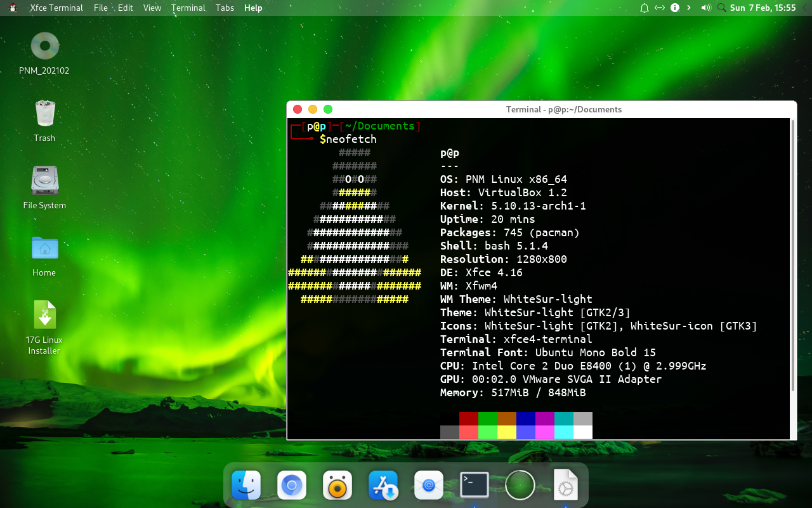Click the terminal window's vertical scrollbar
This screenshot has height=508, width=812.
click(793, 255)
